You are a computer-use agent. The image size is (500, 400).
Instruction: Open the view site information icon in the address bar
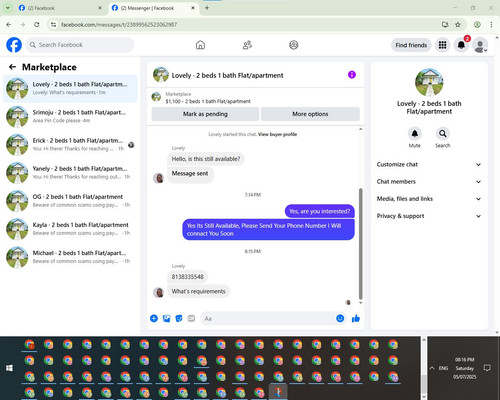tap(53, 24)
